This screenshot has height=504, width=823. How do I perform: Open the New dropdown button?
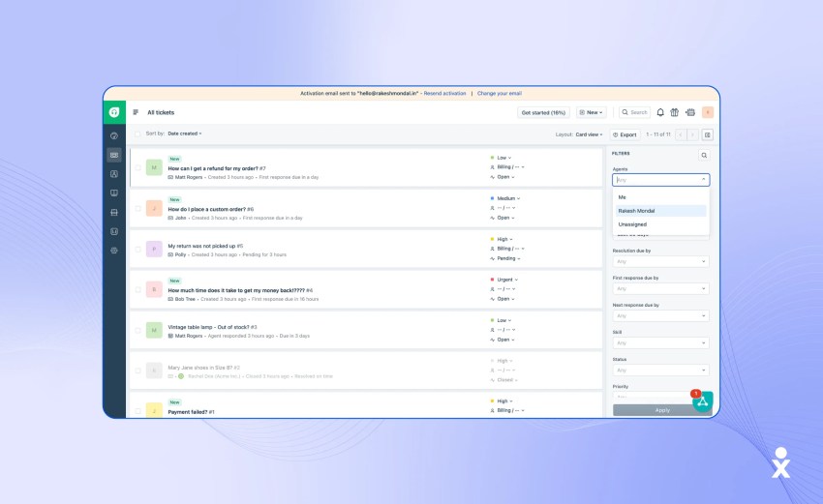click(592, 112)
